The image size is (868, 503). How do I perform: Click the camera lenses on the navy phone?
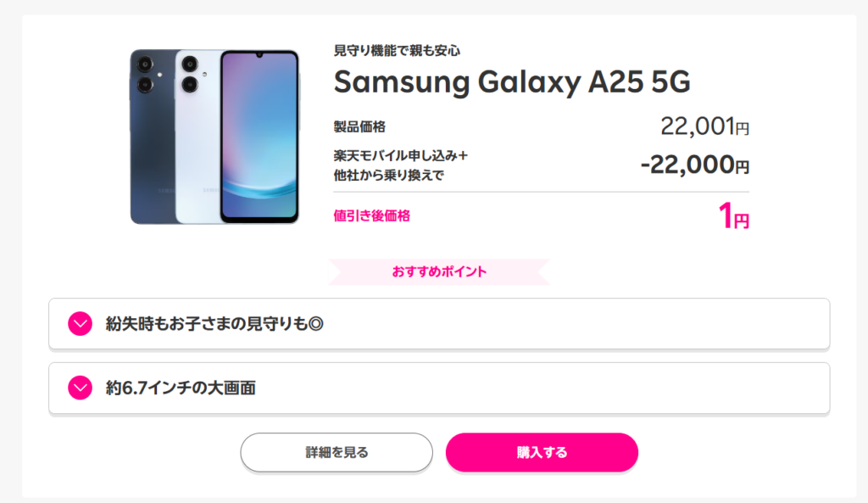[143, 73]
